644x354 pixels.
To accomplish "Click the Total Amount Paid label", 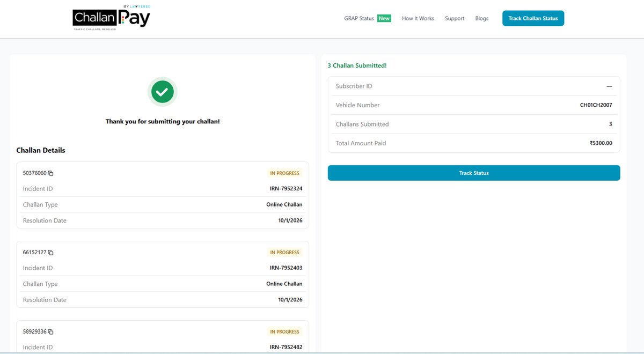I will 361,143.
